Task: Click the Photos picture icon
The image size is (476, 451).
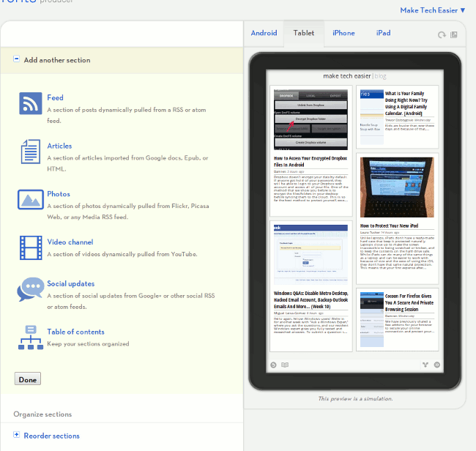Action: coord(30,200)
